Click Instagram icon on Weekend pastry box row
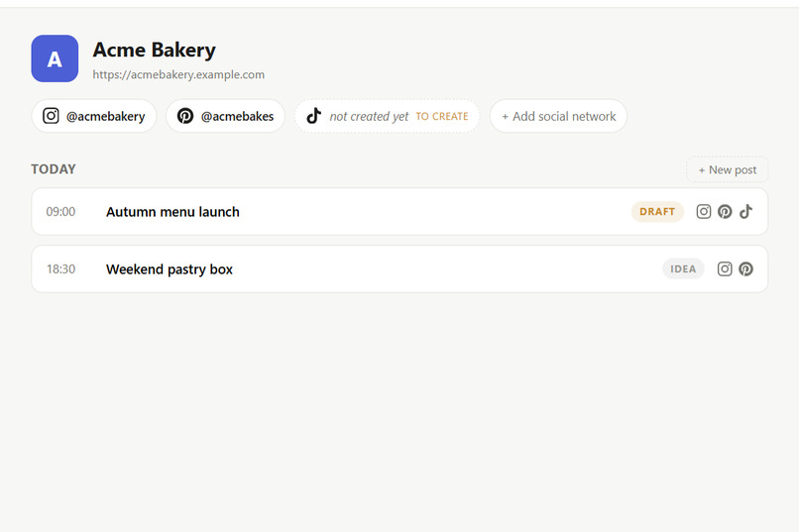 point(725,268)
